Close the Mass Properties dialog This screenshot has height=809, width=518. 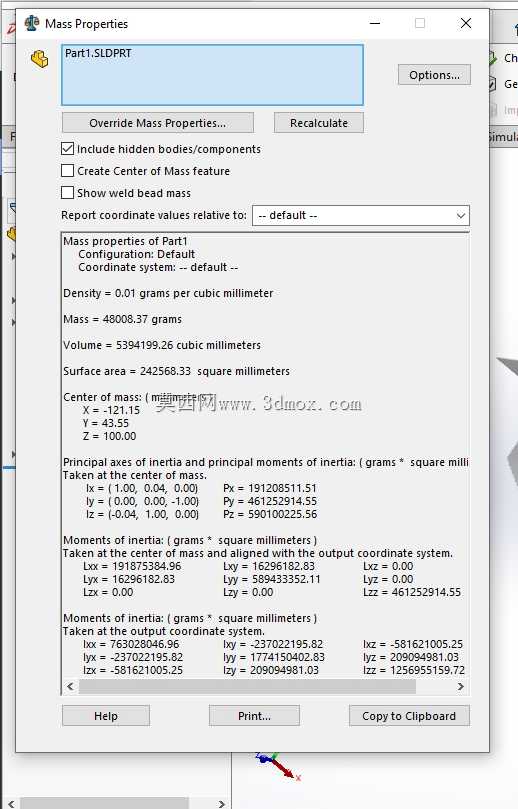466,23
